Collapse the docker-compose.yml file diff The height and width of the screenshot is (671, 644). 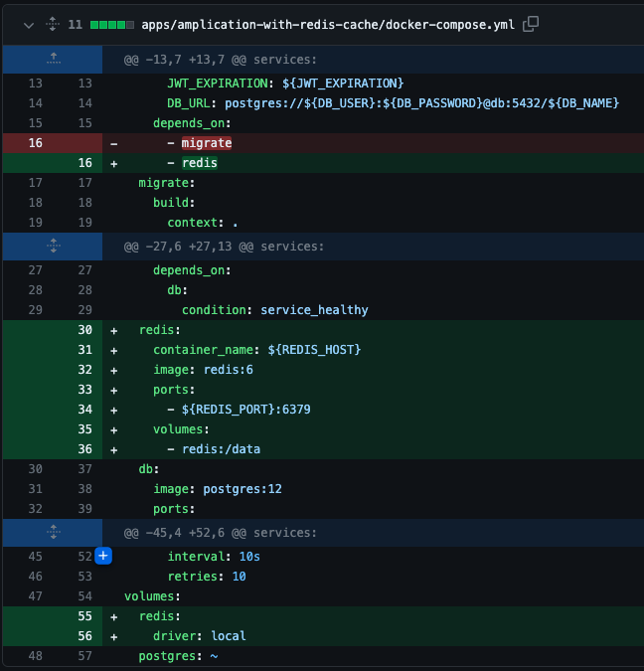(29, 25)
